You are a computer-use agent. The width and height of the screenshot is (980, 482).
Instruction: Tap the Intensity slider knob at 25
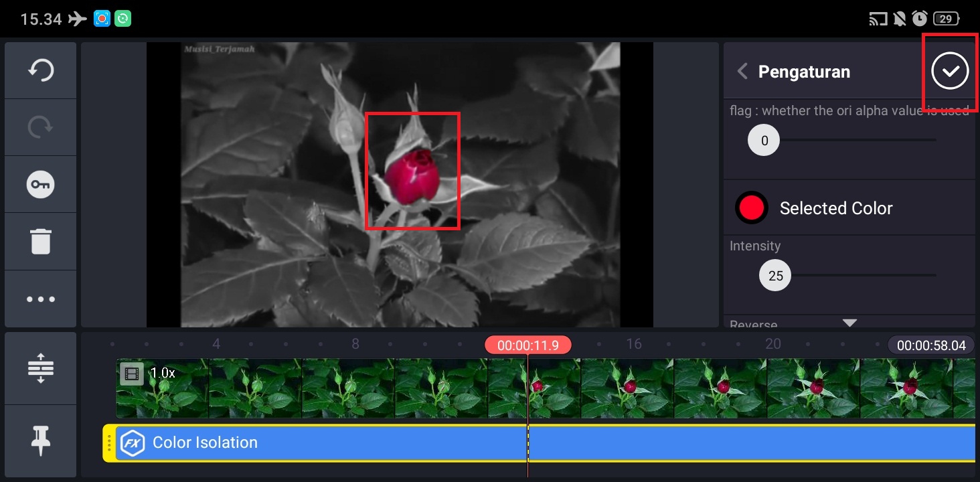point(775,276)
